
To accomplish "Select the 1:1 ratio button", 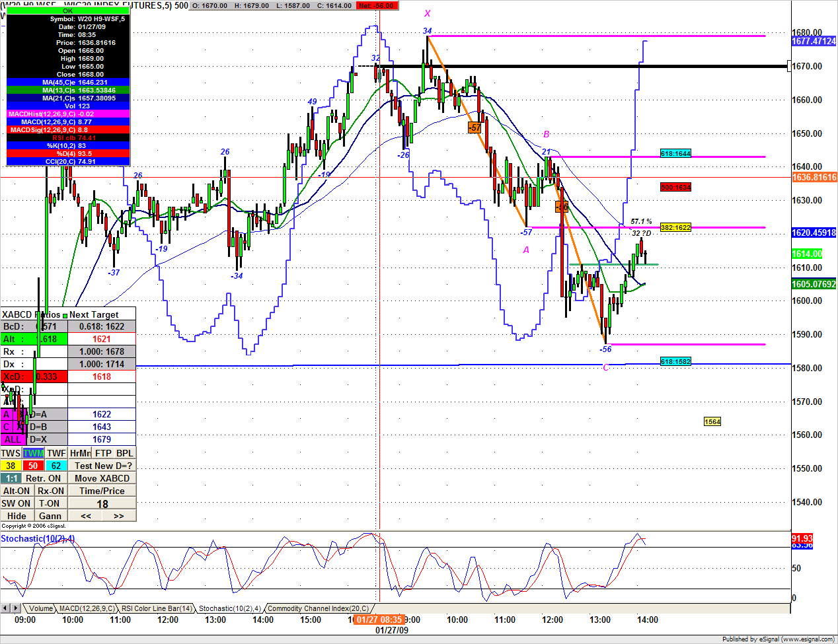I will point(11,478).
